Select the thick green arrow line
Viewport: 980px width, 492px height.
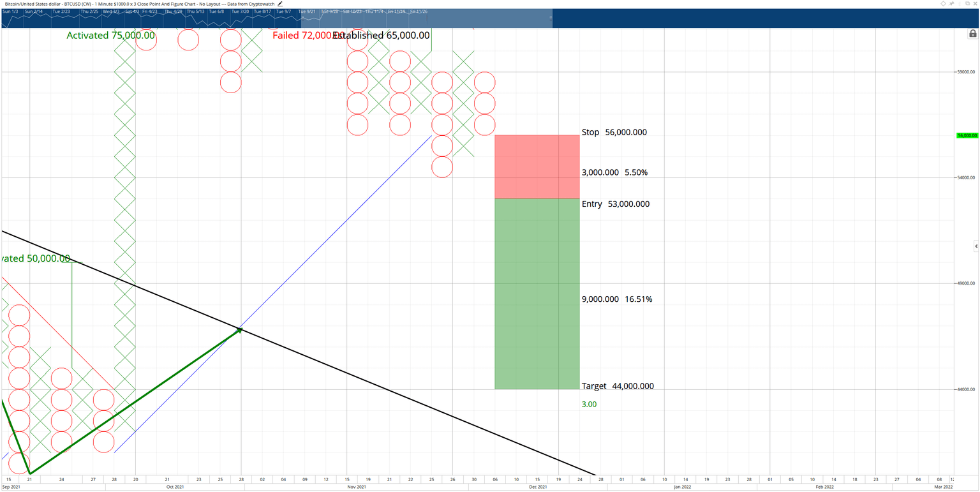point(134,401)
